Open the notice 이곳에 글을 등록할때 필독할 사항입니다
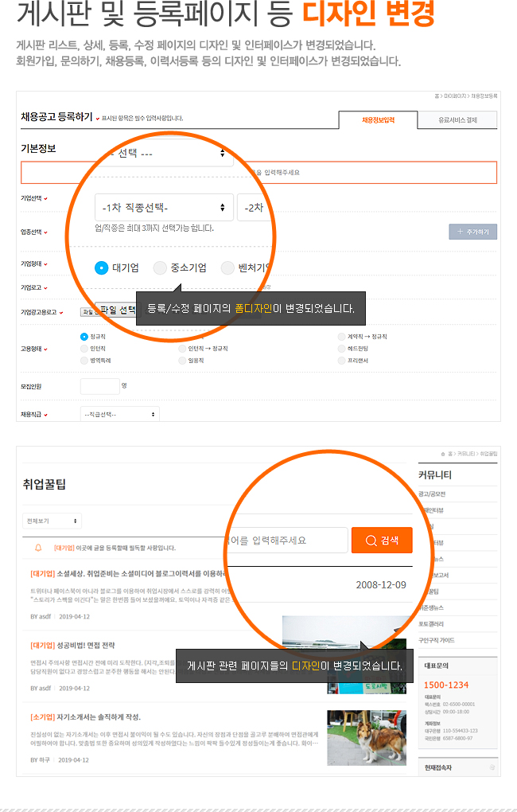 126,548
